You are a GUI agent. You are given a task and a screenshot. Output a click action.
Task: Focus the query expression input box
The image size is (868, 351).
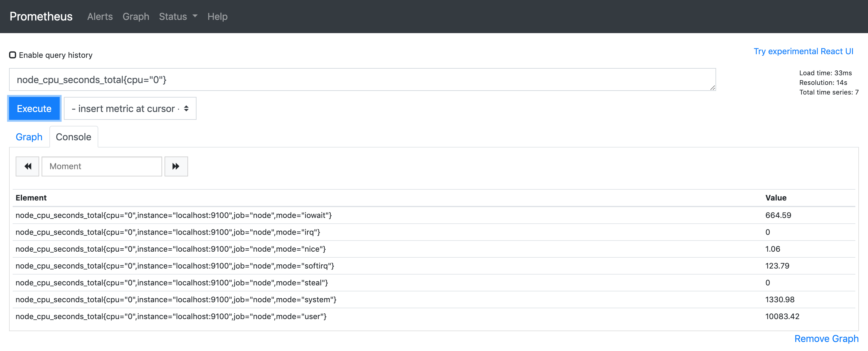362,80
